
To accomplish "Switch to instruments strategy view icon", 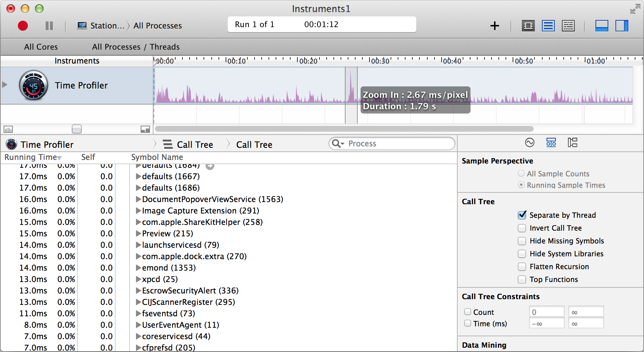I will (548, 26).
